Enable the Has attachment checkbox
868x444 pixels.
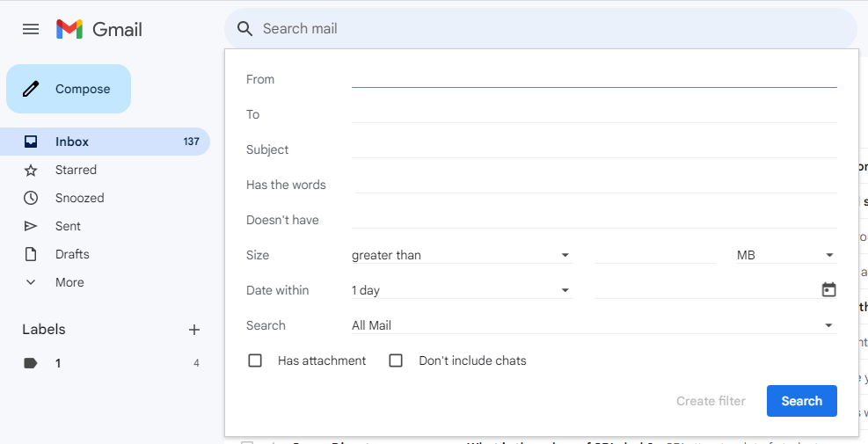[x=255, y=360]
